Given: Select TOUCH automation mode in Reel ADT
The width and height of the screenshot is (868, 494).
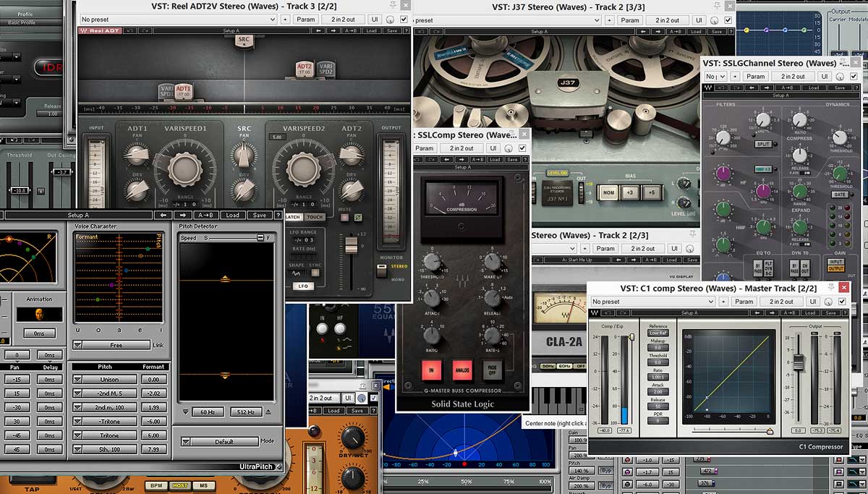Looking at the screenshot, I should (315, 217).
